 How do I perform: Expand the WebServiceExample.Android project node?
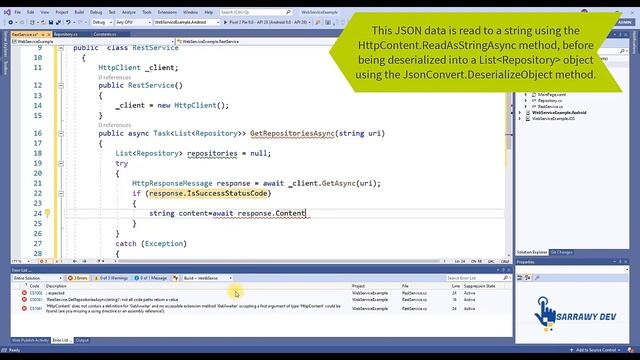tap(520, 113)
